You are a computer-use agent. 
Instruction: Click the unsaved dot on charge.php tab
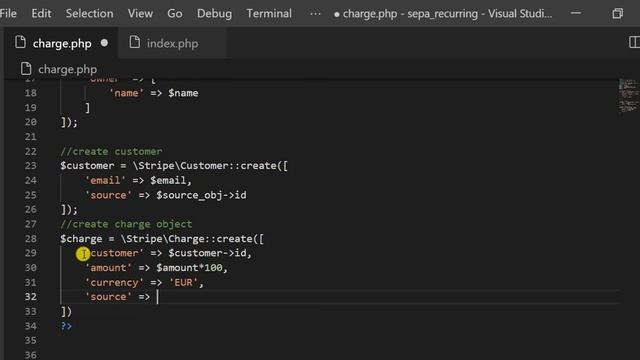[x=104, y=43]
